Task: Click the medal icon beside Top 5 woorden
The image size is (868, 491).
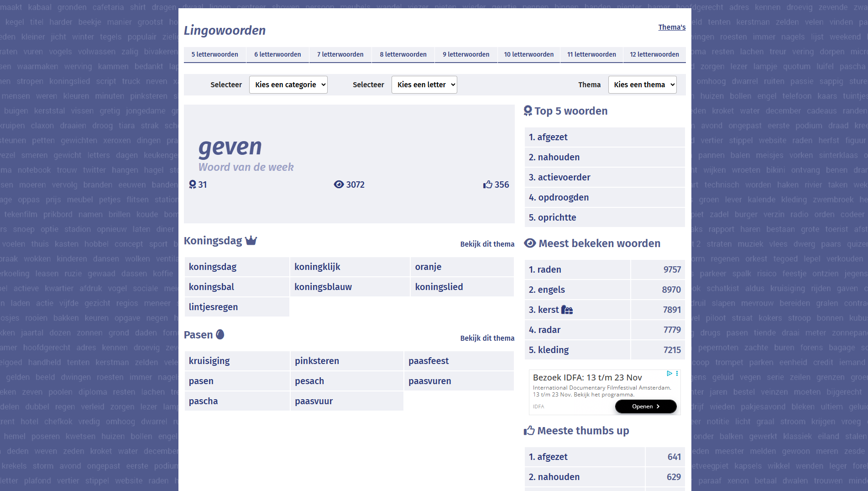Action: pos(528,110)
